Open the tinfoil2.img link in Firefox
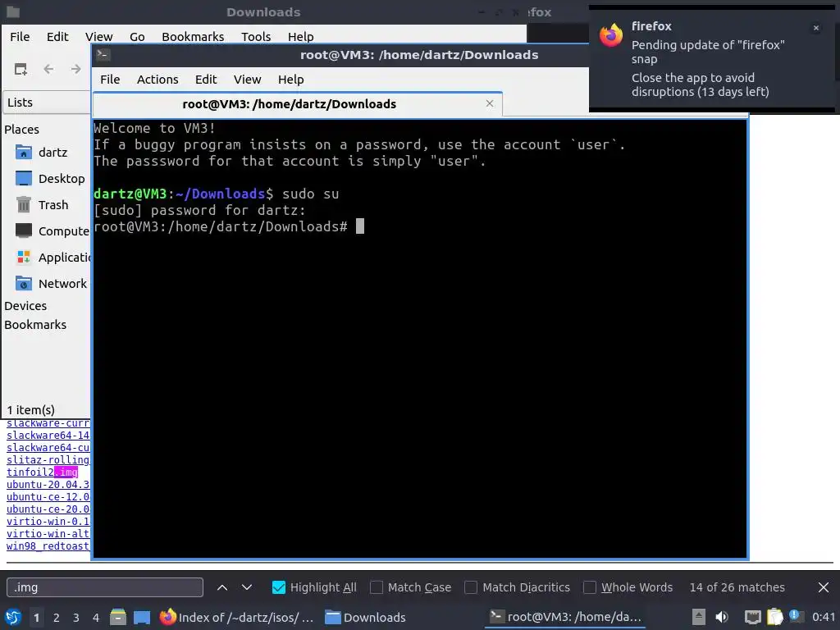The image size is (840, 630). tap(43, 472)
